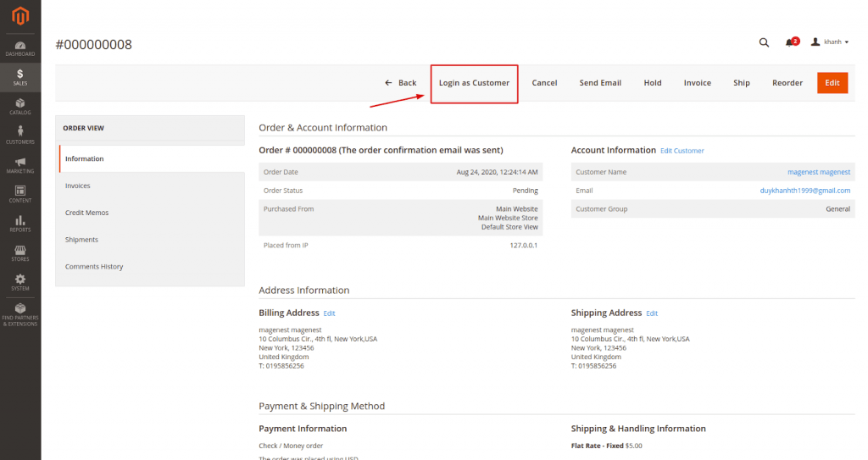This screenshot has width=868, height=460.
Task: Open the Content sidebar icon
Action: [x=20, y=194]
